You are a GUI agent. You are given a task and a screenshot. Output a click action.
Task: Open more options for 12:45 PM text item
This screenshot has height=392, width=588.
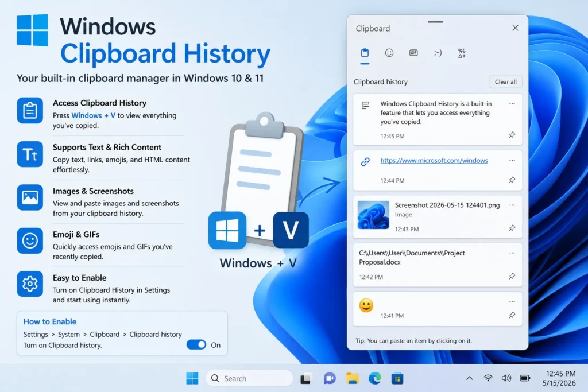[512, 103]
